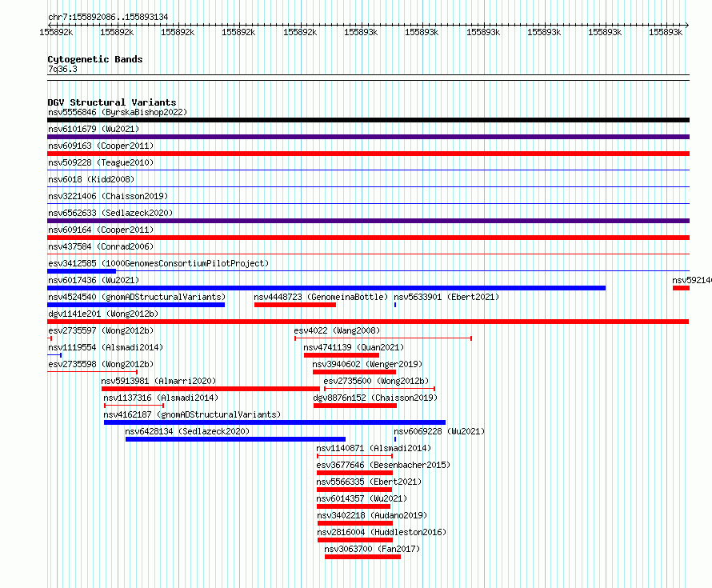Open nsv1119554 (Alsmadi2014) variant

(x=106, y=347)
